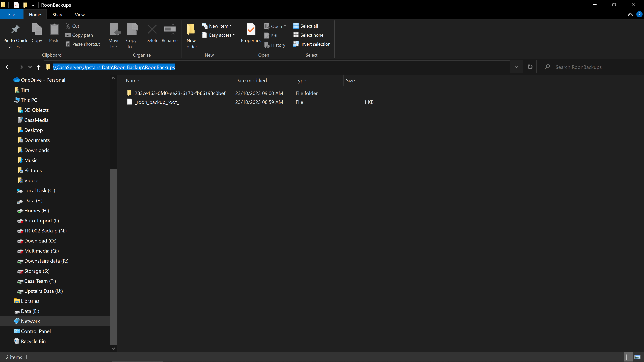
Task: Switch to large icons view in status bar
Action: 637,357
